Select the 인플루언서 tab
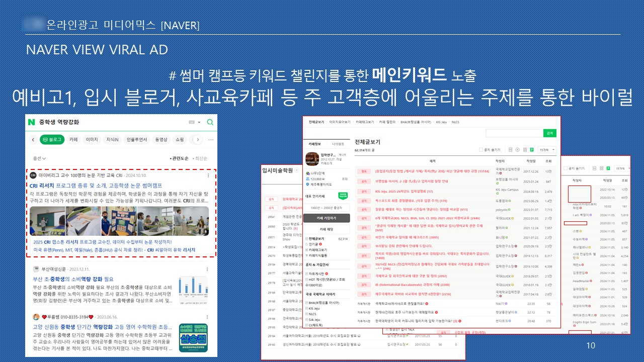644x362 pixels. [x=137, y=139]
